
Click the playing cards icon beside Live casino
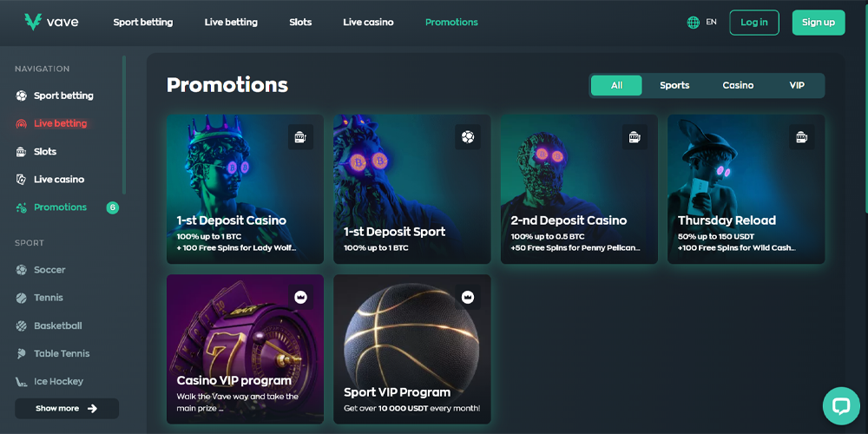click(x=21, y=180)
